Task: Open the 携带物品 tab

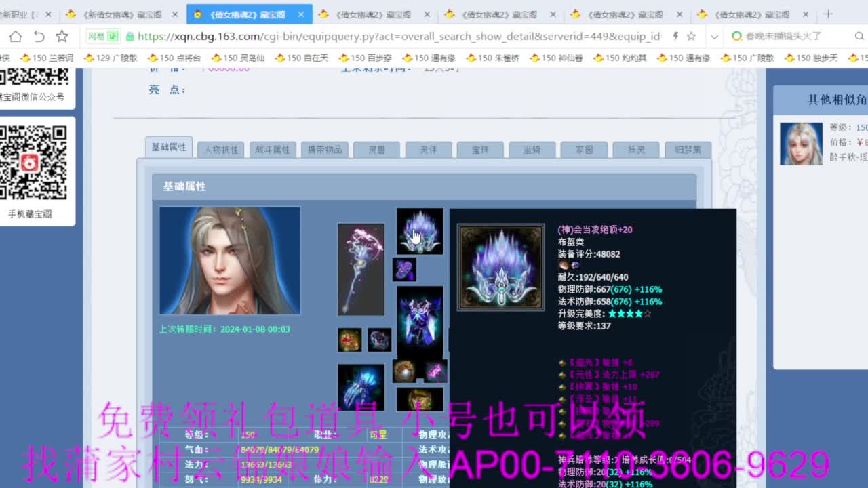Action: (324, 149)
